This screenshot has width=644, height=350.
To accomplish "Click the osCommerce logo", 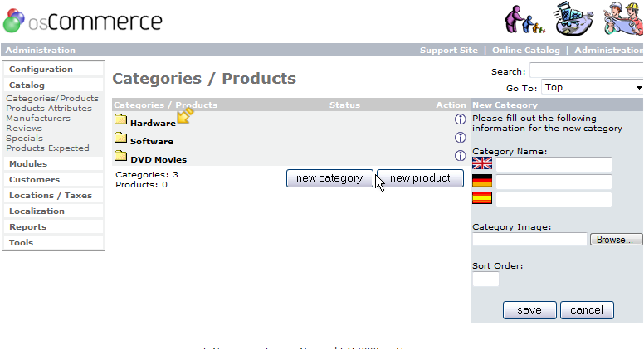I will pos(82,21).
